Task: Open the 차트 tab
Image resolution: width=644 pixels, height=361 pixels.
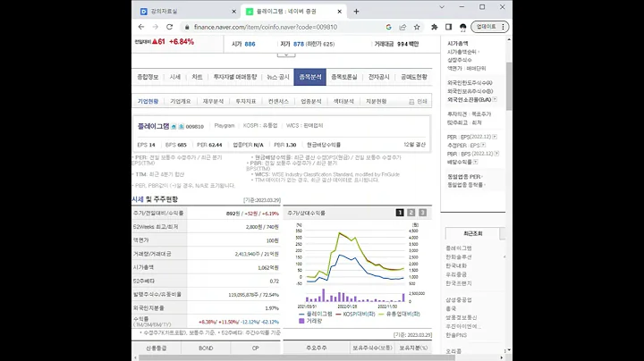Action: pyautogui.click(x=197, y=77)
